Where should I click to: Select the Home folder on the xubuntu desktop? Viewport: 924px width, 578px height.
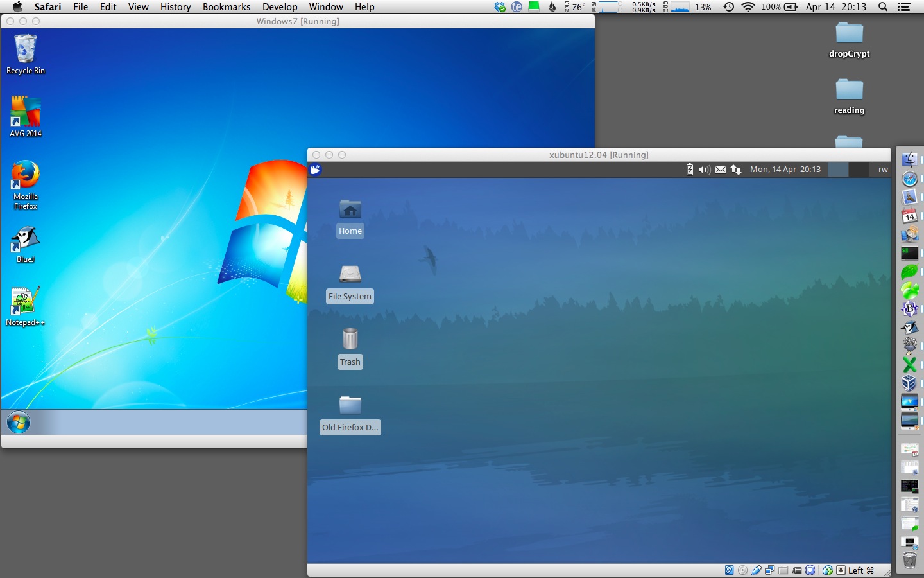[350, 218]
